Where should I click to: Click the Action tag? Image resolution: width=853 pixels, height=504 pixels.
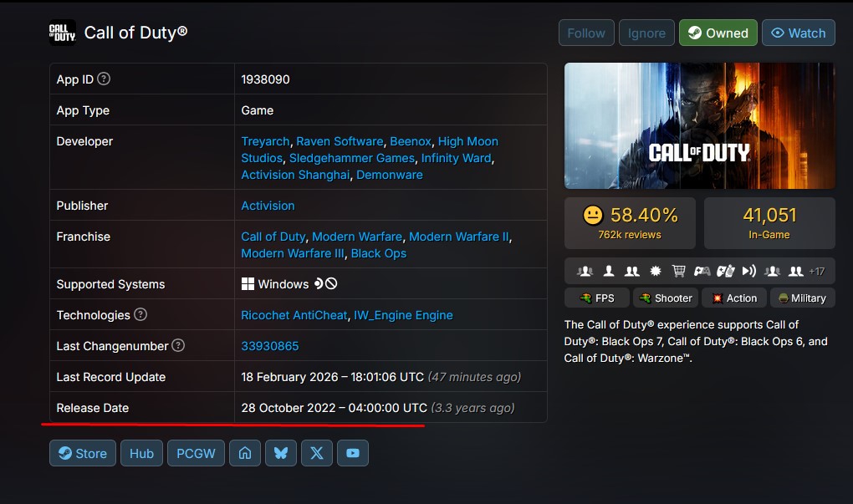point(734,298)
